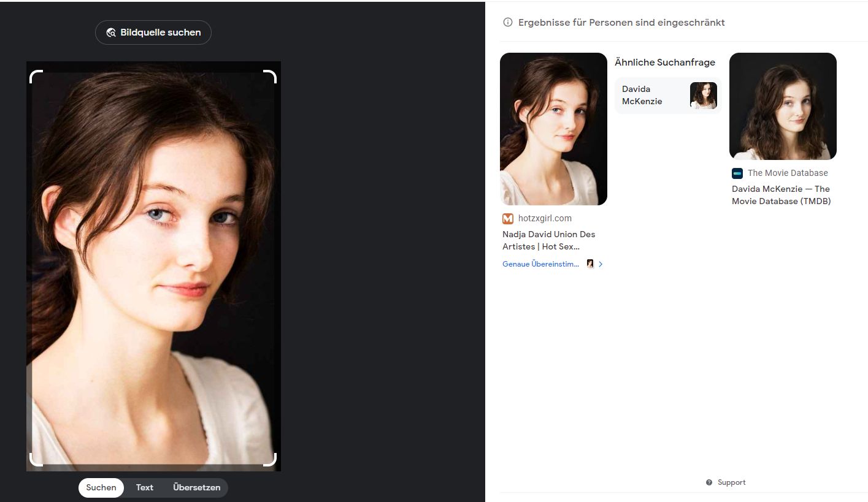The height and width of the screenshot is (502, 868).
Task: Click the orange hotzxgirl.com site favicon
Action: pos(507,218)
